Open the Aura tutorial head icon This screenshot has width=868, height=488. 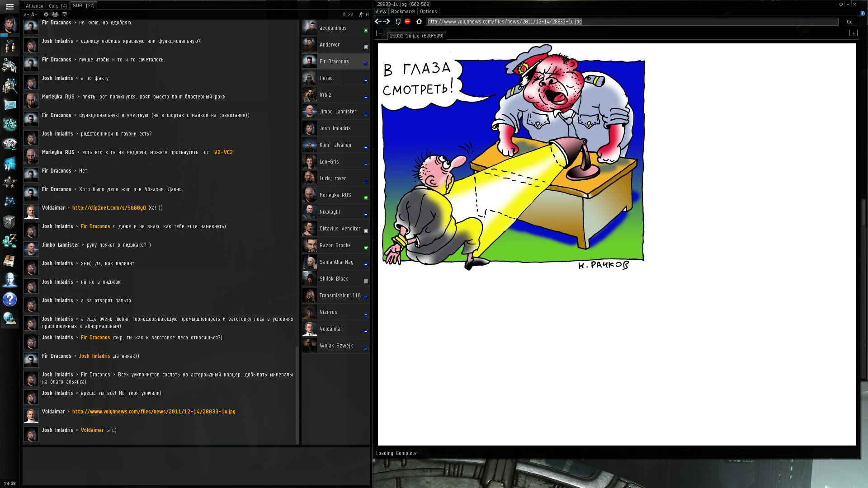[x=9, y=280]
